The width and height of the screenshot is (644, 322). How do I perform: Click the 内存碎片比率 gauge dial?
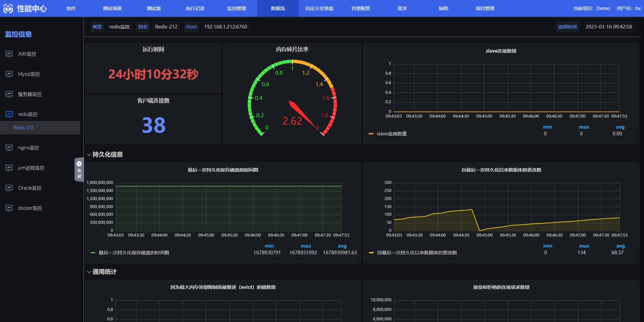point(292,98)
